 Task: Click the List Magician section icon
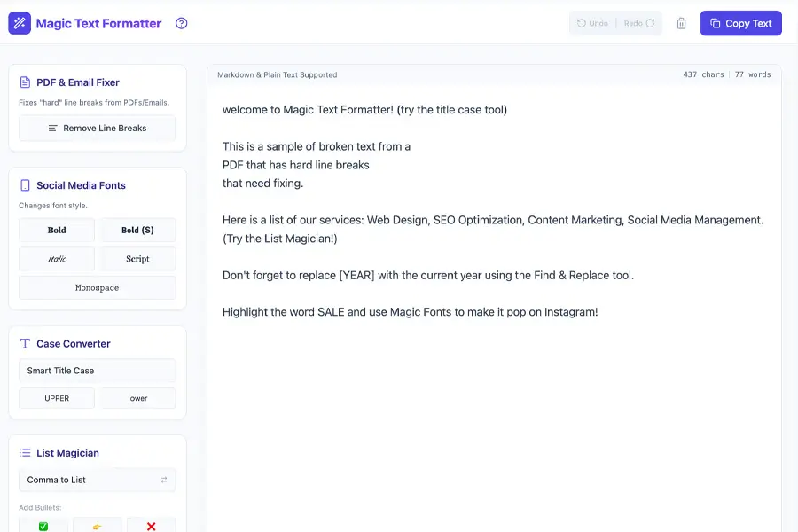25,453
